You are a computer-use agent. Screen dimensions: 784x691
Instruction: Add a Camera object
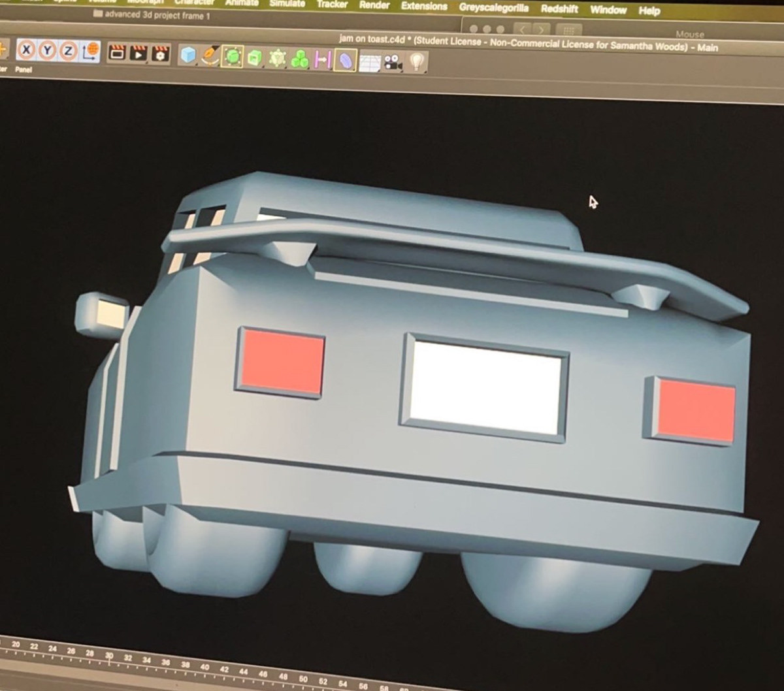pyautogui.click(x=392, y=62)
